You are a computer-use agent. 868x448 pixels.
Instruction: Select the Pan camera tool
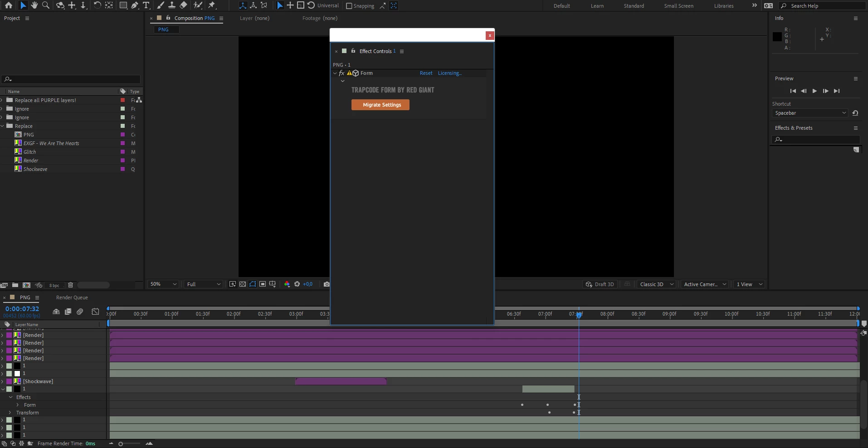coord(72,5)
